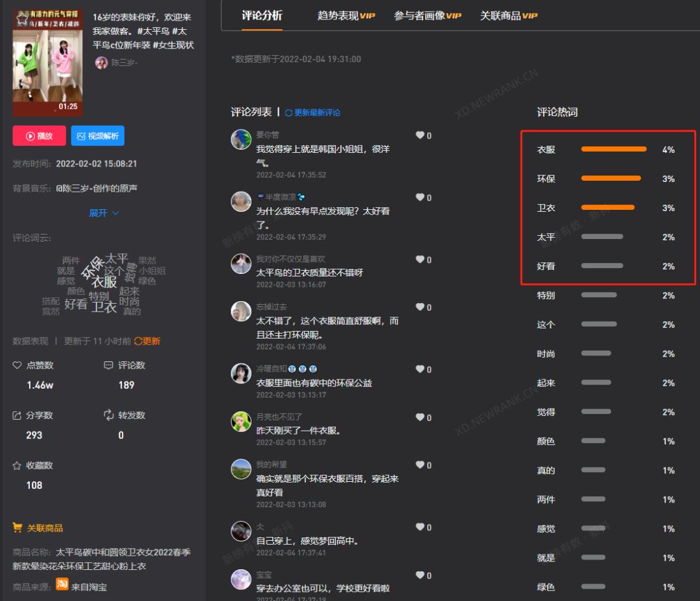
Task: Open 陈三岁 author avatar
Action: pyautogui.click(x=101, y=63)
